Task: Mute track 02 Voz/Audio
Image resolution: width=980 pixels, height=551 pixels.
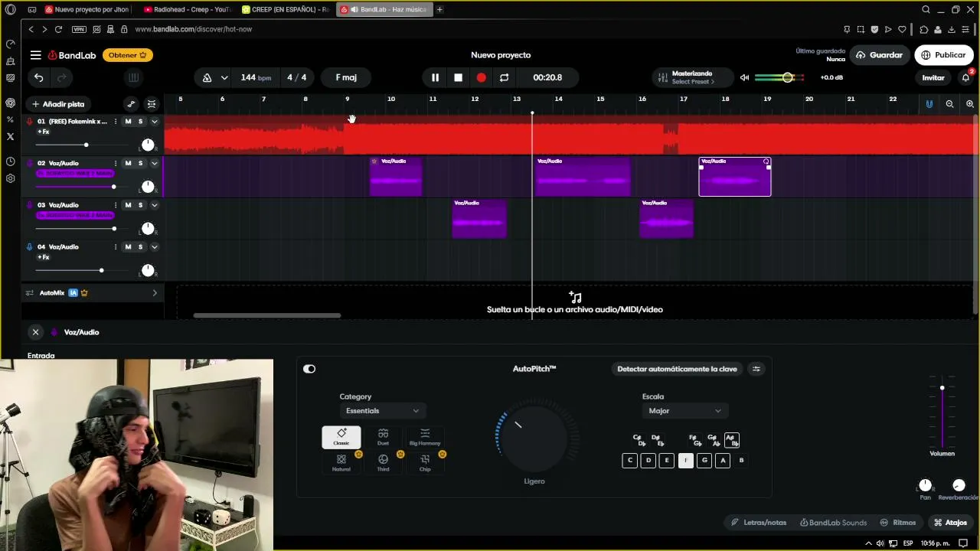Action: pos(128,163)
